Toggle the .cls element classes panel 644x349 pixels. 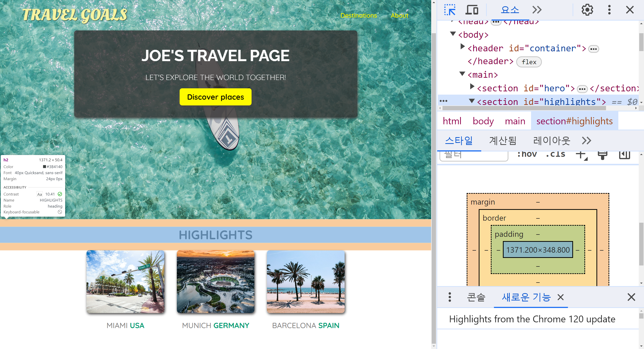coord(555,154)
